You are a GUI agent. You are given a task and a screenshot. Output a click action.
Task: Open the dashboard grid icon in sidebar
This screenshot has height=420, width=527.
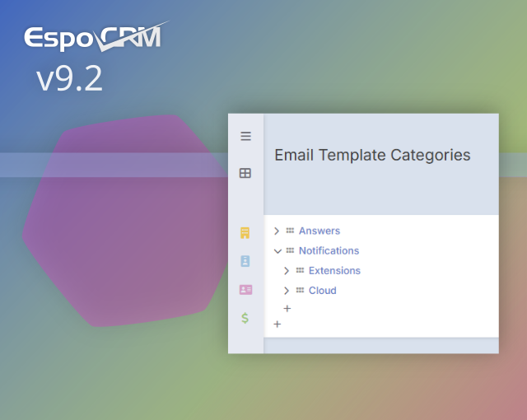click(x=245, y=173)
